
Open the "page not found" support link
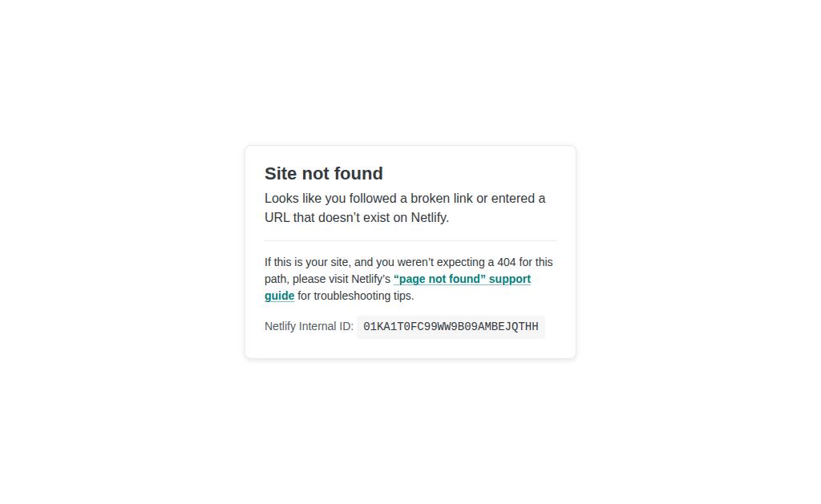pyautogui.click(x=462, y=279)
